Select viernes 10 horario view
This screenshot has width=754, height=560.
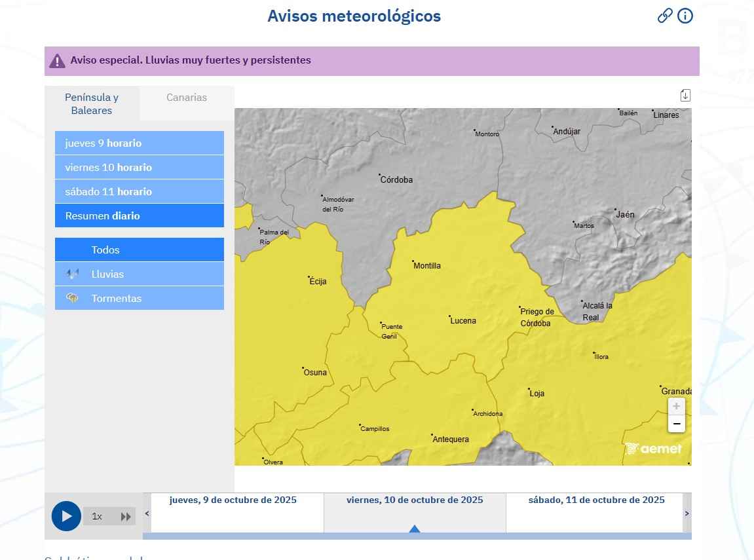(139, 167)
